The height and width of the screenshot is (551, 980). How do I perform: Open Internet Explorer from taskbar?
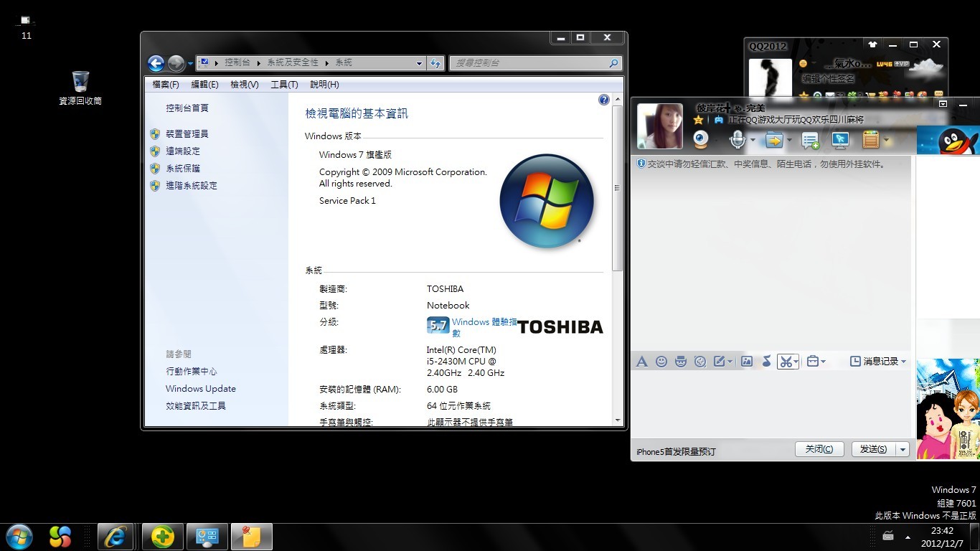coord(116,537)
